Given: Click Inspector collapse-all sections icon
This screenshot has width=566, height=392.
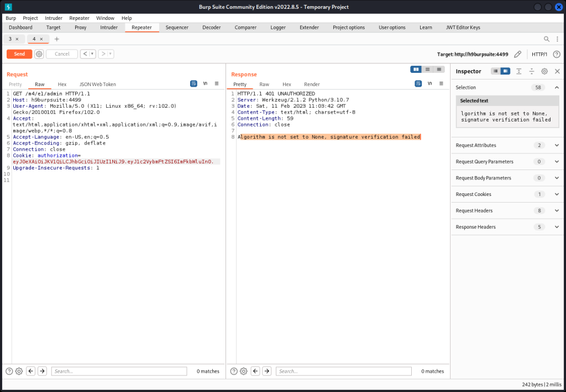Looking at the screenshot, I should 532,71.
